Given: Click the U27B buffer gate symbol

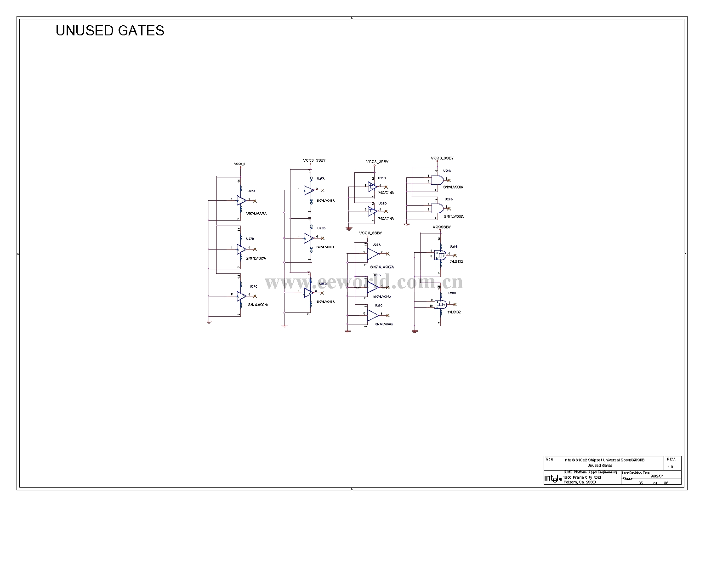Looking at the screenshot, I should tap(242, 249).
